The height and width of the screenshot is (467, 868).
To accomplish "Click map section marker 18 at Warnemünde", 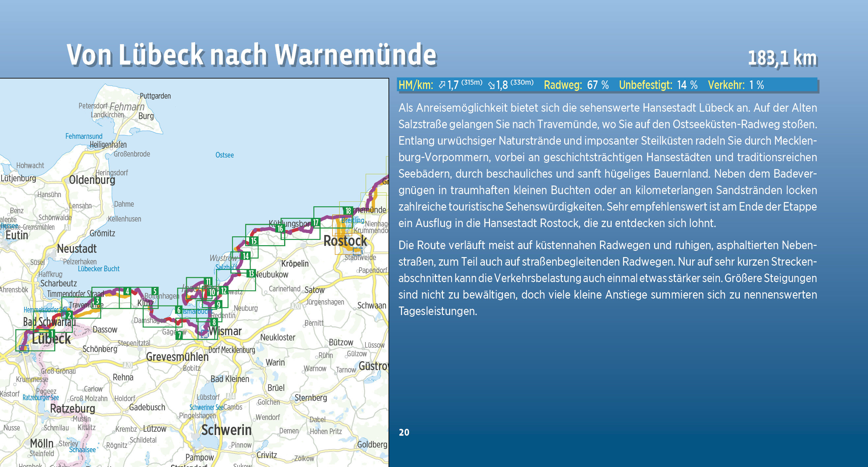I will pyautogui.click(x=348, y=211).
